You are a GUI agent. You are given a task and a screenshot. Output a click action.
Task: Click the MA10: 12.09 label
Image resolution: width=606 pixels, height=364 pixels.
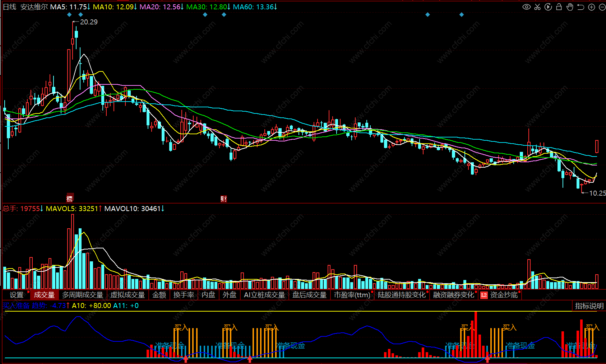(x=115, y=7)
